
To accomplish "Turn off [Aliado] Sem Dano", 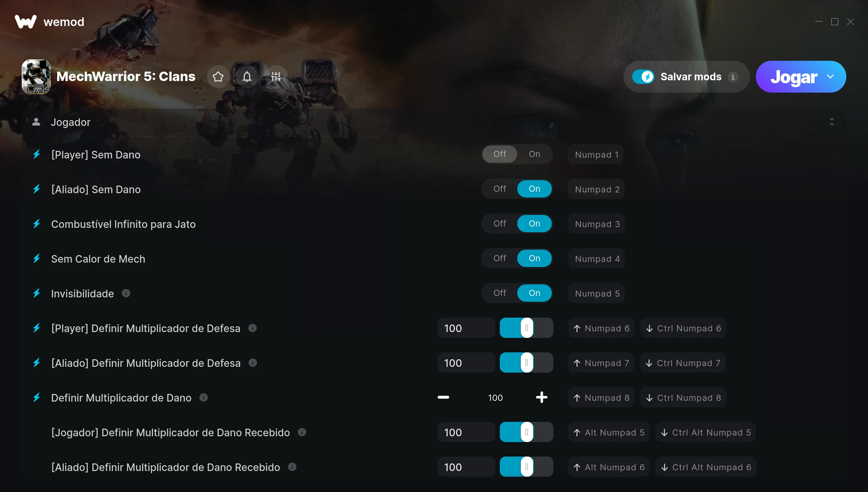I will click(499, 189).
